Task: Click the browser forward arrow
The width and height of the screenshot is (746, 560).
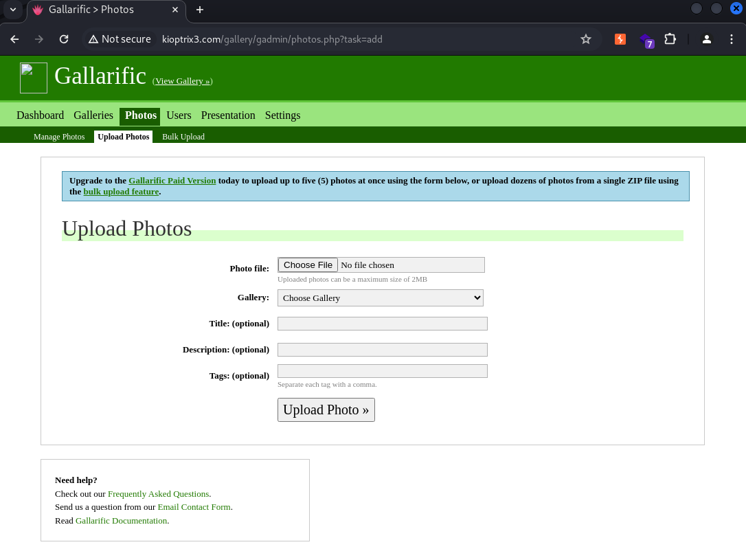Action: (x=39, y=39)
